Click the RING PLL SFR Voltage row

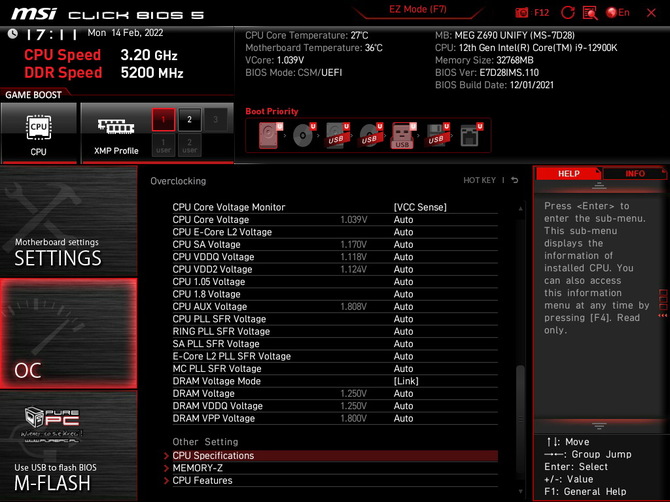(335, 331)
